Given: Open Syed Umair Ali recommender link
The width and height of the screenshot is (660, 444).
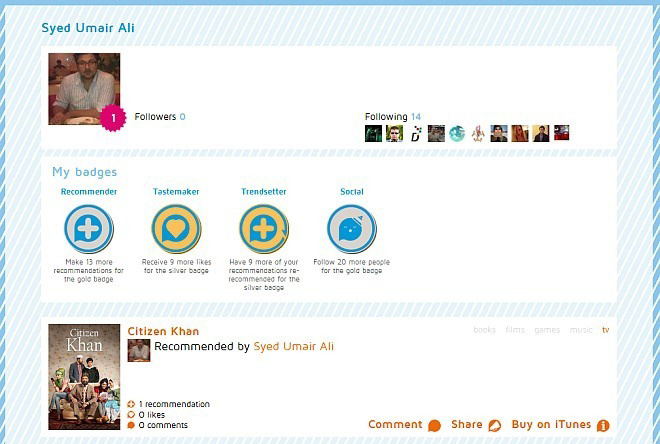Looking at the screenshot, I should [293, 346].
